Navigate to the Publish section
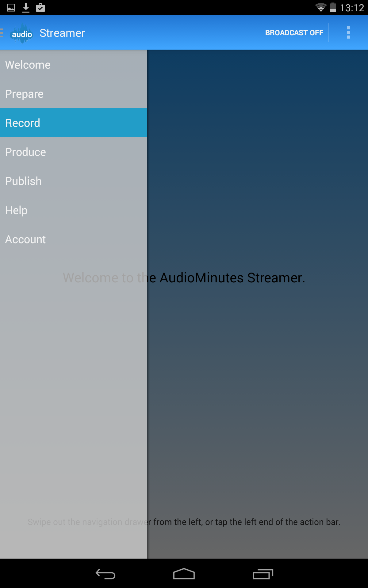This screenshot has height=588, width=368. (74, 181)
